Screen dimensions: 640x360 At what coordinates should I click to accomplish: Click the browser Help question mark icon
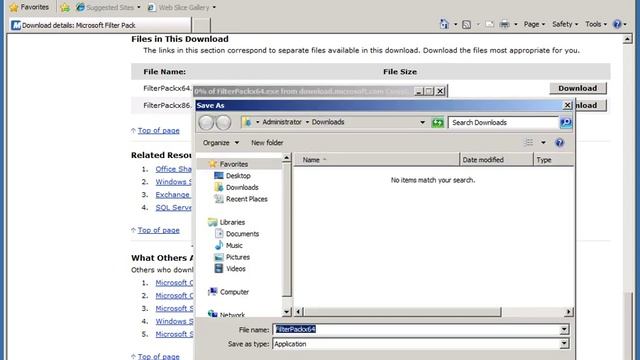617,24
